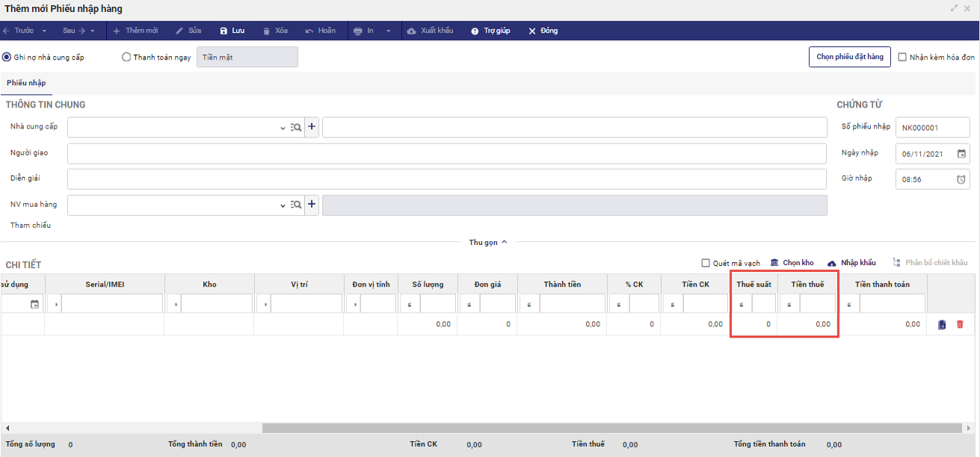
Task: Click the Người giao input field
Action: [x=447, y=153]
